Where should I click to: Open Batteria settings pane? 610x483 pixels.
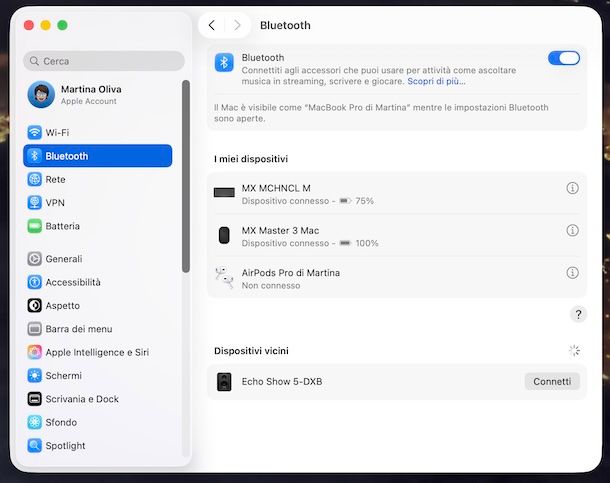[x=98, y=226]
